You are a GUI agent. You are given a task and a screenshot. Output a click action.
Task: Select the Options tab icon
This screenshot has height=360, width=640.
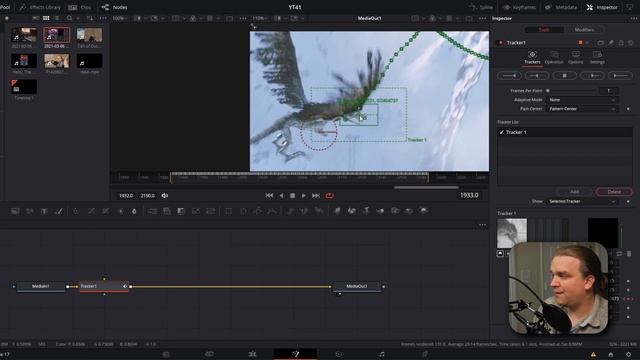click(x=576, y=58)
